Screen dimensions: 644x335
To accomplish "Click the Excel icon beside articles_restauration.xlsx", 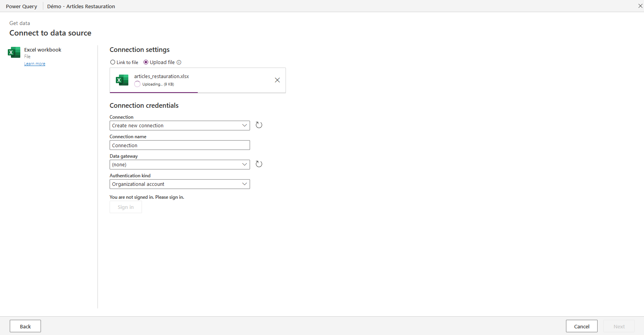I will (x=122, y=80).
